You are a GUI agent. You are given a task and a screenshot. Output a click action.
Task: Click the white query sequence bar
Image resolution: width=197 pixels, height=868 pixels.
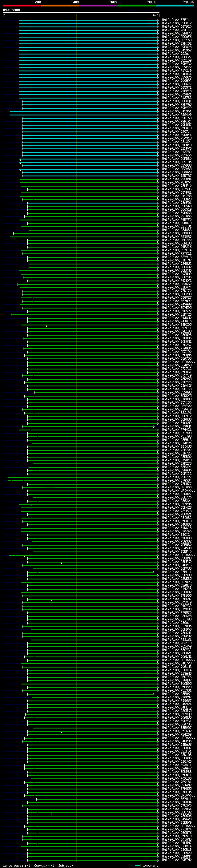click(81, 12)
